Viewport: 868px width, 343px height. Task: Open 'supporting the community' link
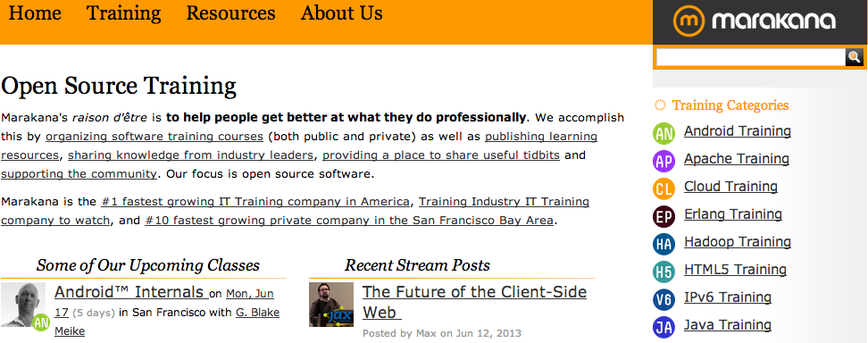[79, 174]
